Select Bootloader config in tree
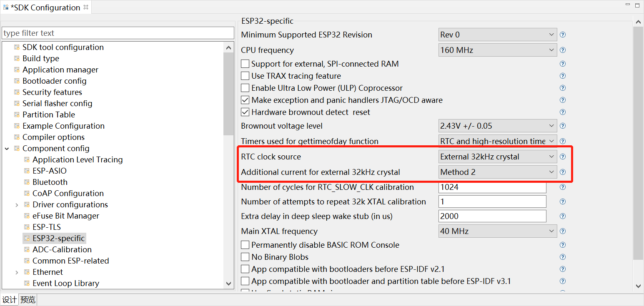Viewport: 644px width, 306px height. tap(54, 81)
